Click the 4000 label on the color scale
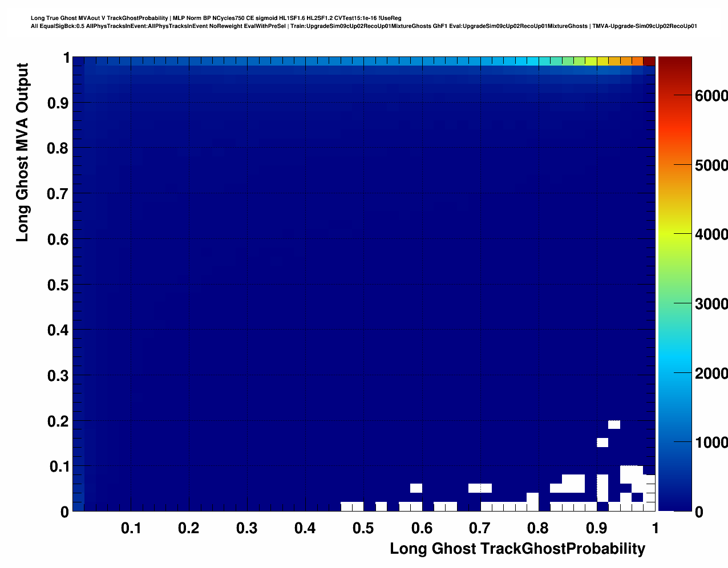This screenshot has height=568, width=728. (x=711, y=234)
